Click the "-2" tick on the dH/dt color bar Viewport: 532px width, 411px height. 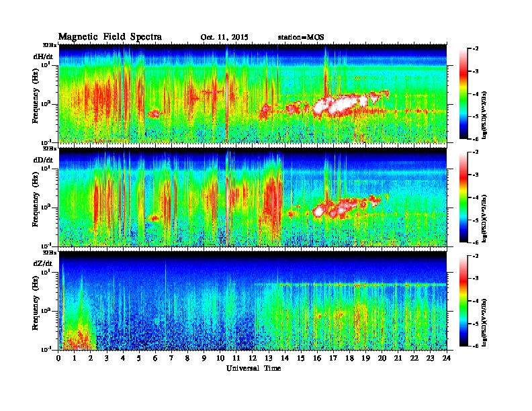point(476,49)
